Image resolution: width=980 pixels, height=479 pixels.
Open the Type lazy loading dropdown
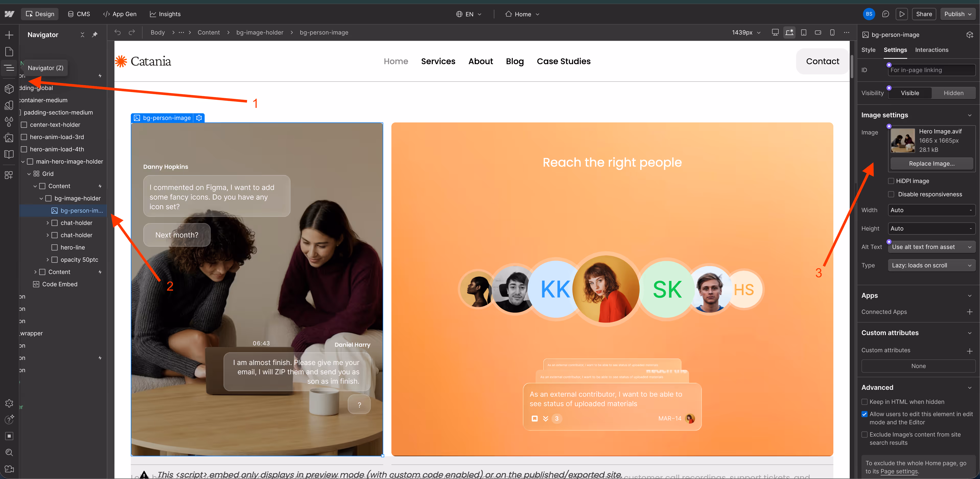(x=930, y=265)
